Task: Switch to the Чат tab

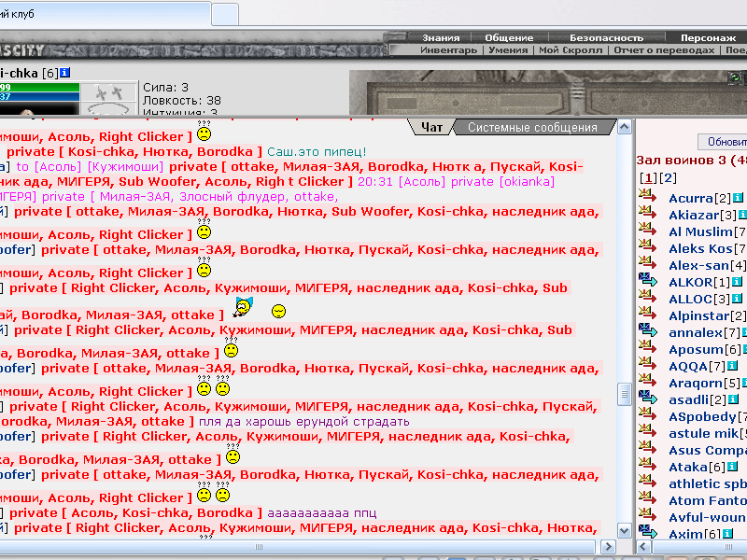Action: [x=431, y=127]
